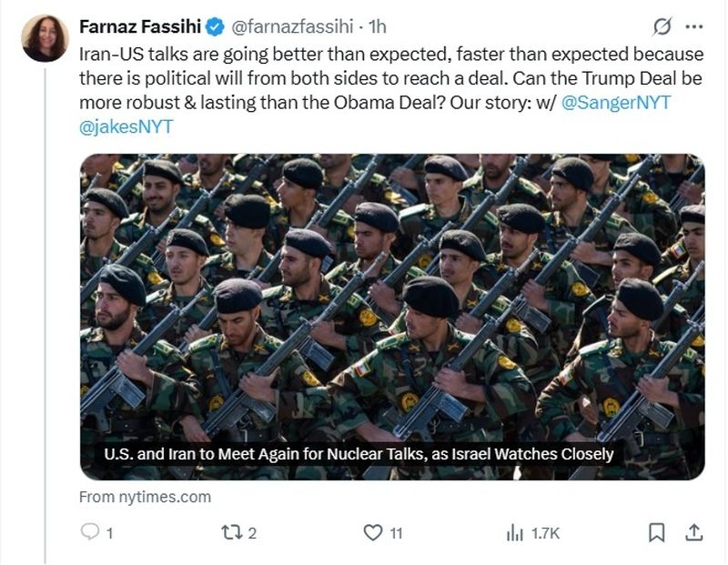Follow the 'From nytimes.com' source link
The image size is (728, 565).
click(x=145, y=497)
